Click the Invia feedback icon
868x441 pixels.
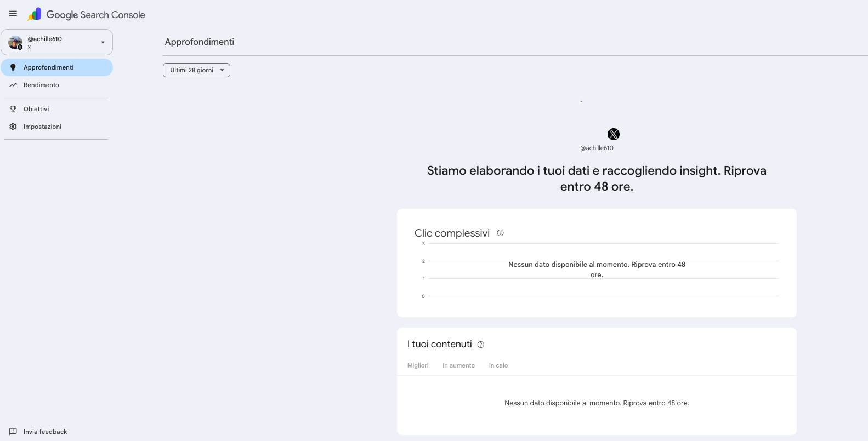pos(13,432)
